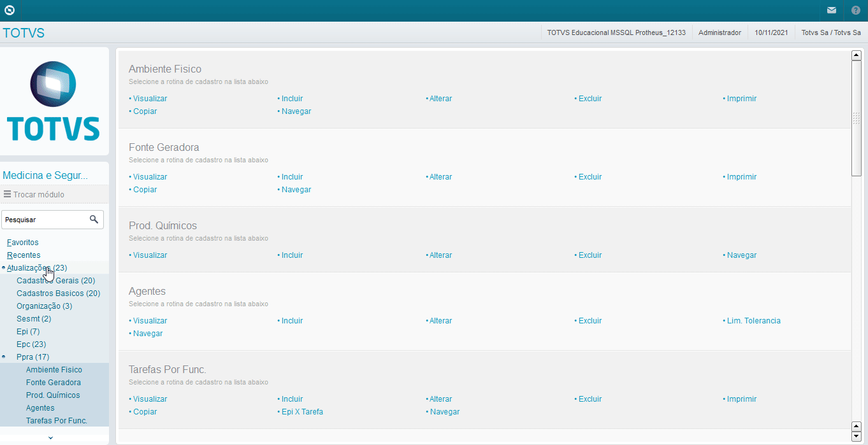Click Incluir under Ambiente Fisico
The height and width of the screenshot is (445, 868).
[x=292, y=99]
